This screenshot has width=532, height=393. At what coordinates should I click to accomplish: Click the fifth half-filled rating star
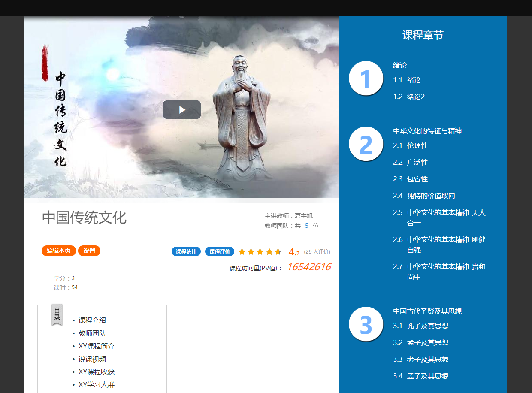278,252
